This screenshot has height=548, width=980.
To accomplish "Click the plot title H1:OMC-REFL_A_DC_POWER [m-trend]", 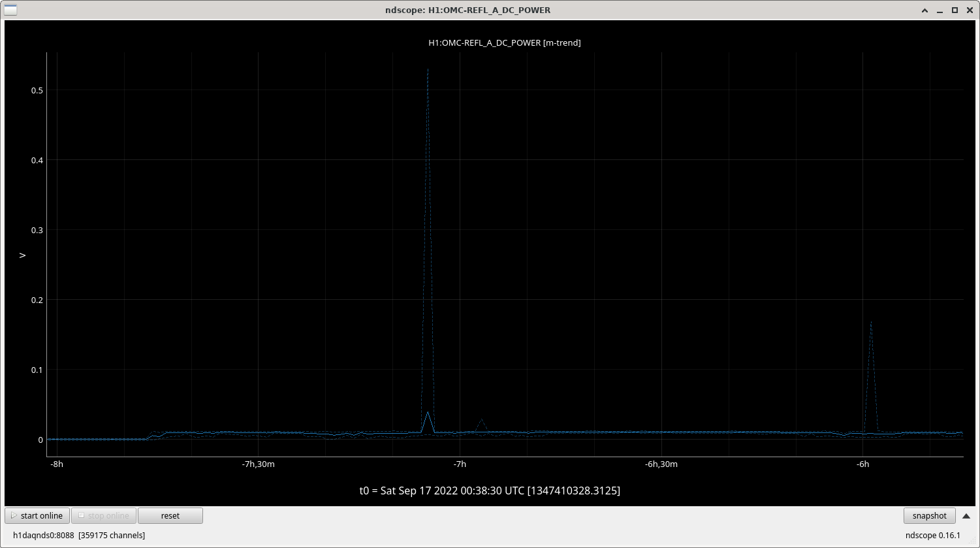I will coord(504,42).
